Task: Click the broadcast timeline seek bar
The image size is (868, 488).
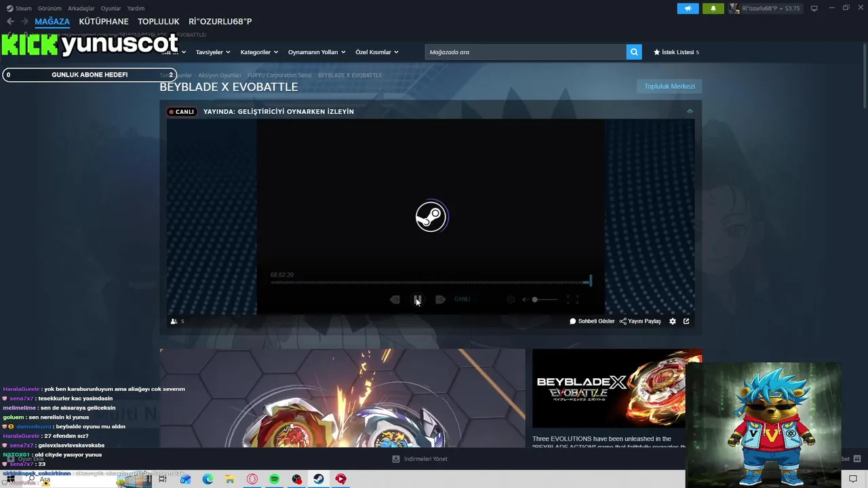Action: click(x=431, y=282)
